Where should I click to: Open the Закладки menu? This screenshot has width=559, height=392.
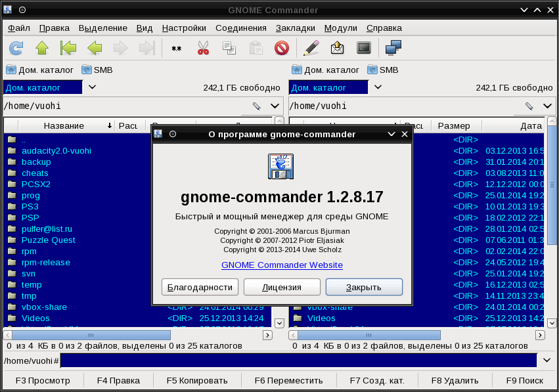[295, 28]
